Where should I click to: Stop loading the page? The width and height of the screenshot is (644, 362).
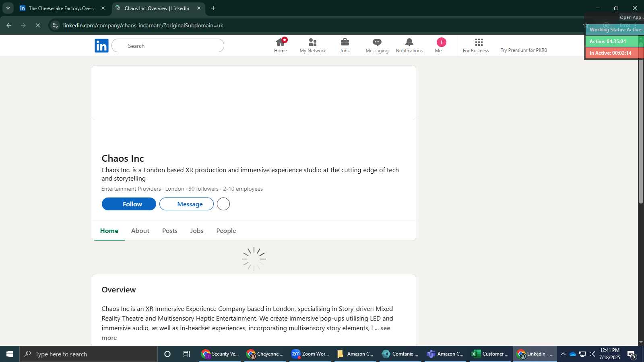coord(38,25)
